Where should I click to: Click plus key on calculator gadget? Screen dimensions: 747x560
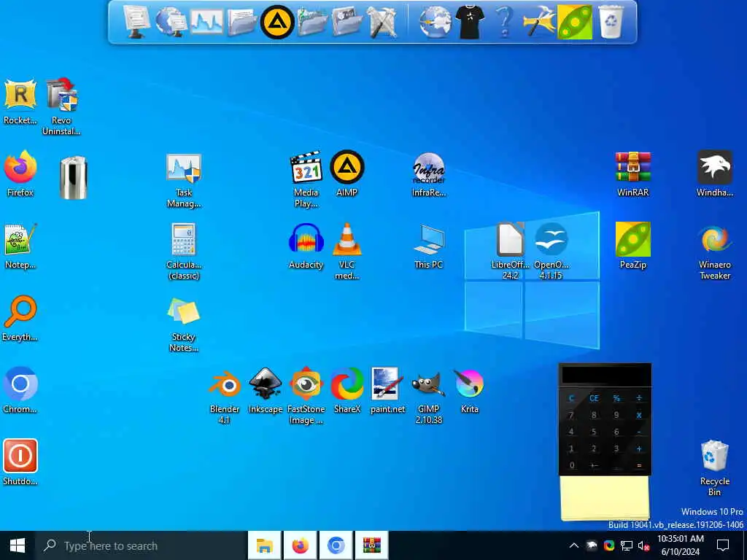coord(639,448)
